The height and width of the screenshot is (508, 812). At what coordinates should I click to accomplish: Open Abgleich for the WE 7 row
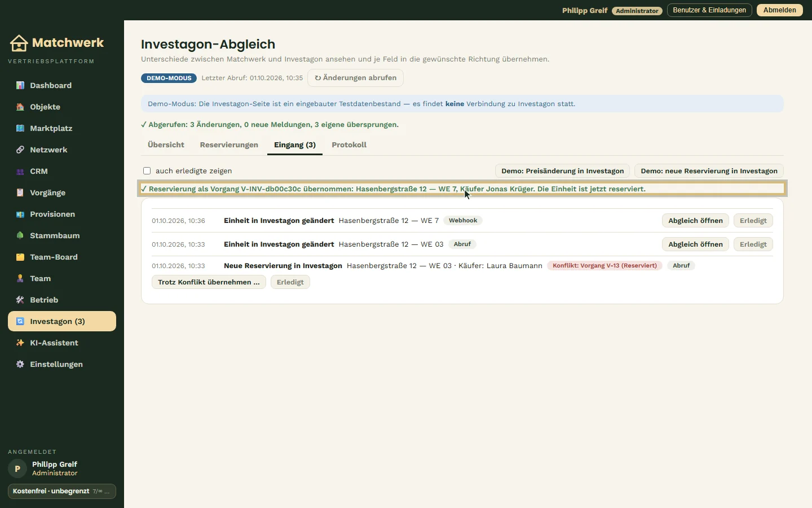[x=695, y=221]
